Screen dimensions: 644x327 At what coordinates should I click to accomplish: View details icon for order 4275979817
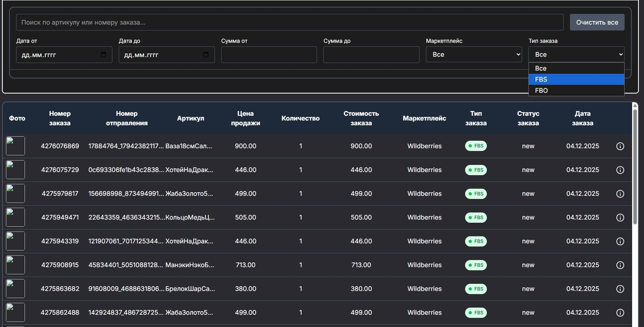(x=620, y=194)
